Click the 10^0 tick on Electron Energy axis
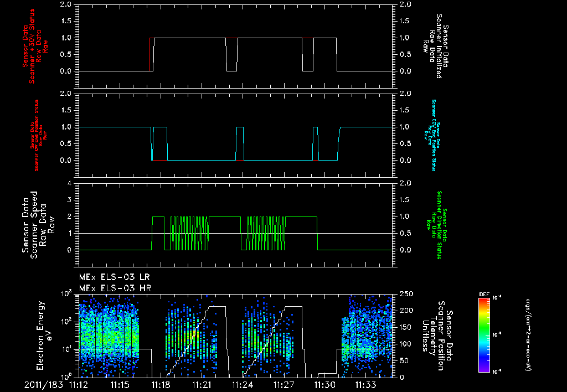567x392 pixels. coord(66,376)
